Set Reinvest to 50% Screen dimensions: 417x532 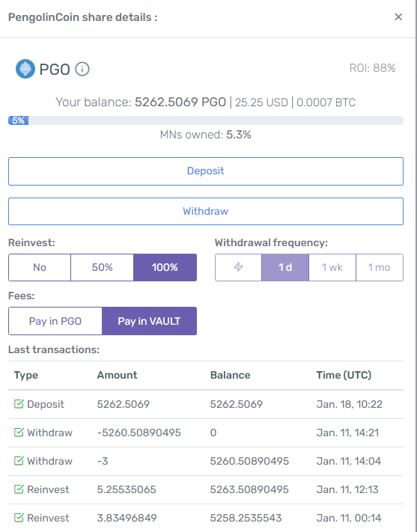[x=103, y=267]
